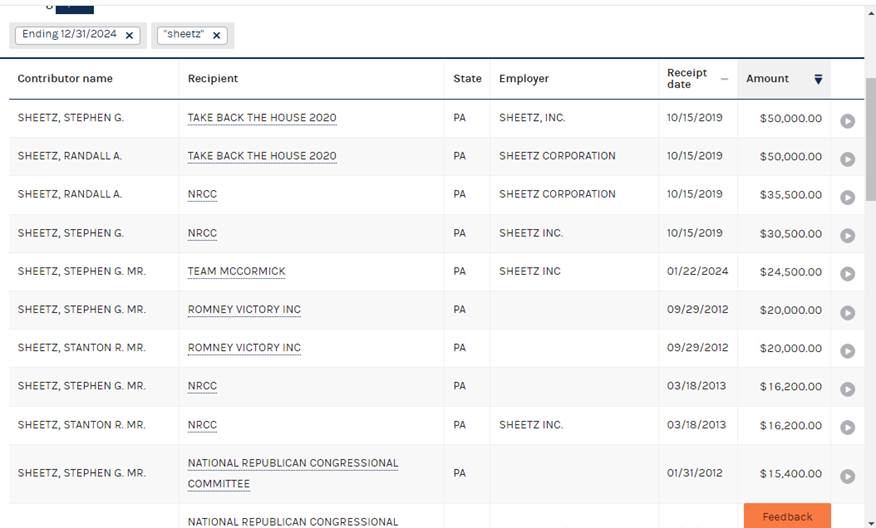This screenshot has width=876, height=528.
Task: Expand the $35,500.00 NRCC contribution row
Action: 847,198
